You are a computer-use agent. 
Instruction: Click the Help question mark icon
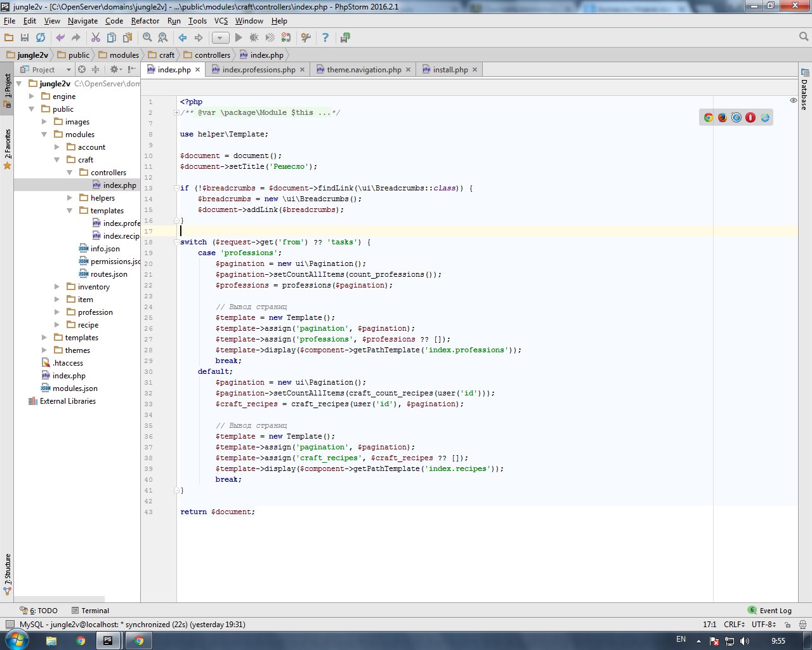click(x=325, y=38)
